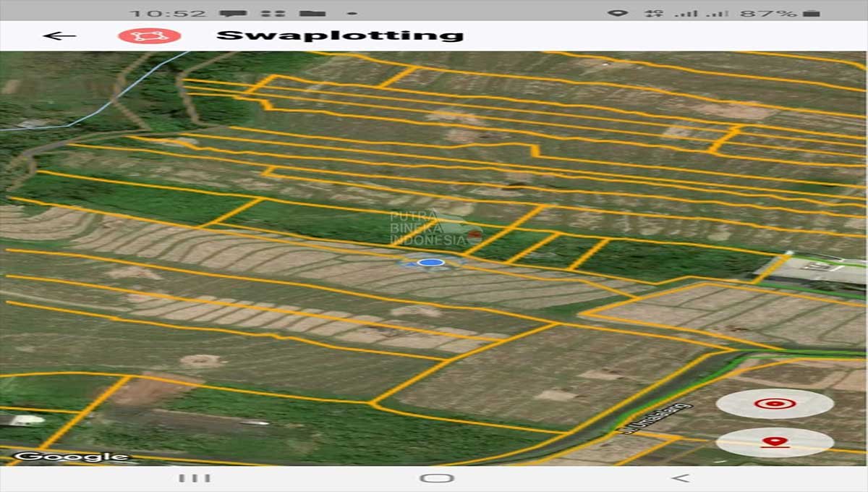Select the blue current location dot

point(431,263)
